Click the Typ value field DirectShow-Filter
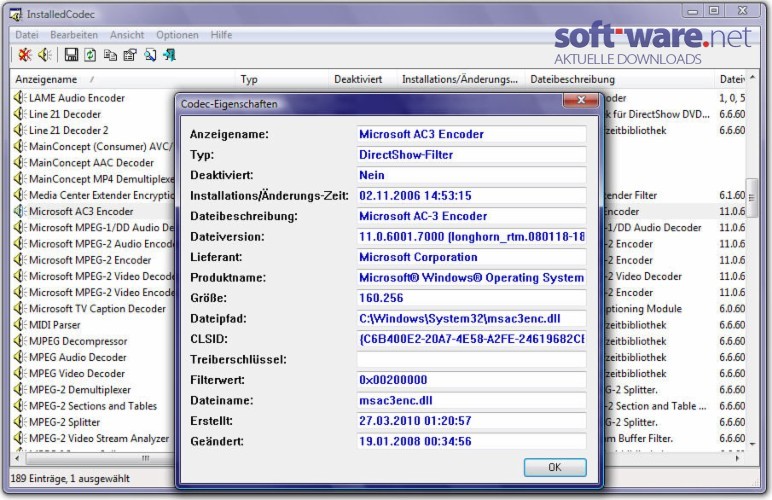 tap(471, 155)
